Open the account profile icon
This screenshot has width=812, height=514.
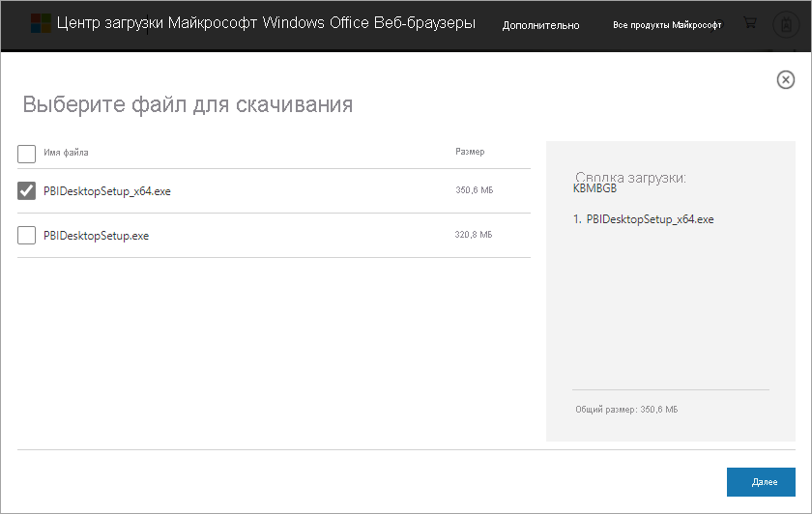(786, 24)
